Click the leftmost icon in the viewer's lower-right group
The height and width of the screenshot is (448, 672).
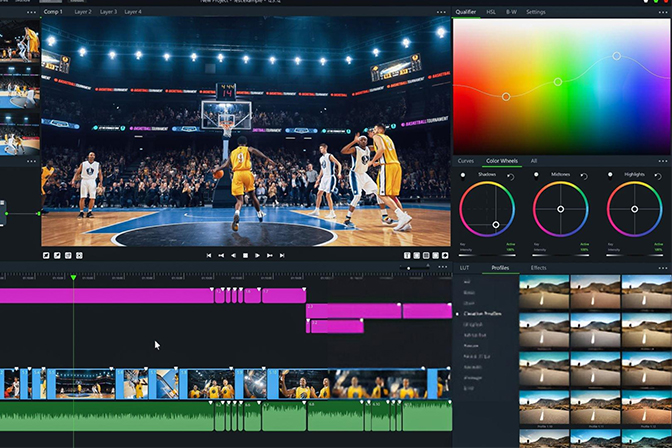pyautogui.click(x=407, y=256)
